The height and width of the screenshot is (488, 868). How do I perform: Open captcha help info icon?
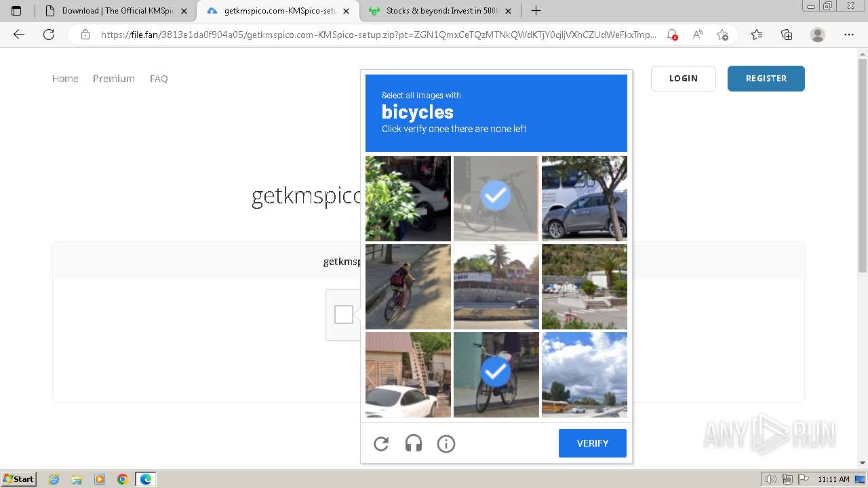(446, 444)
